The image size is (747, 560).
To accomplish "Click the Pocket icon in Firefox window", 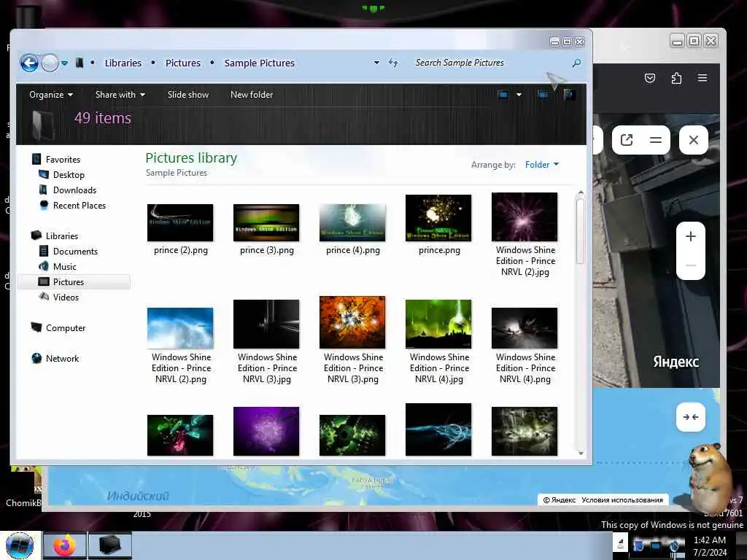I will point(650,78).
